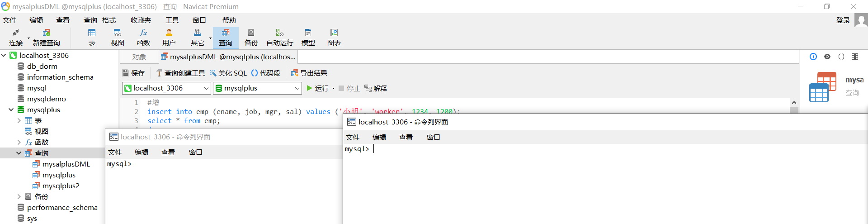
Task: Open the 收藏夹 menu
Action: pyautogui.click(x=141, y=20)
